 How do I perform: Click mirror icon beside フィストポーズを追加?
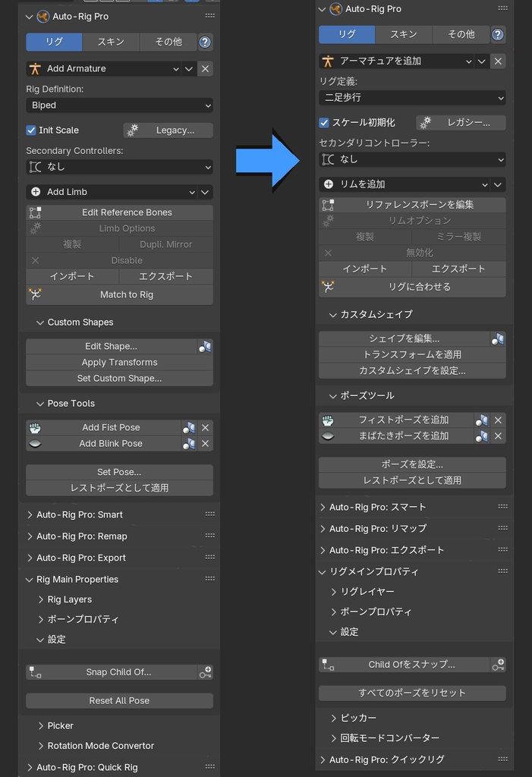[481, 420]
